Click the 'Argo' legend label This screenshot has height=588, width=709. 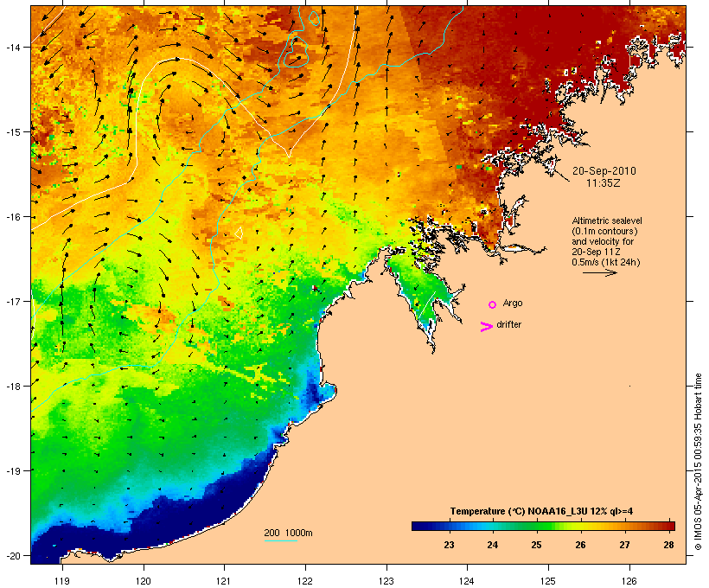tap(513, 304)
